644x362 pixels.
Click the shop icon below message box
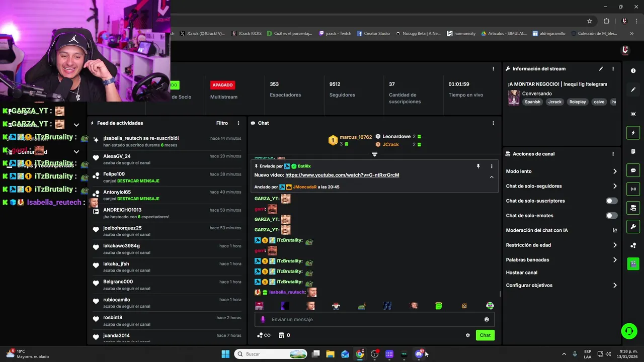pos(281,335)
